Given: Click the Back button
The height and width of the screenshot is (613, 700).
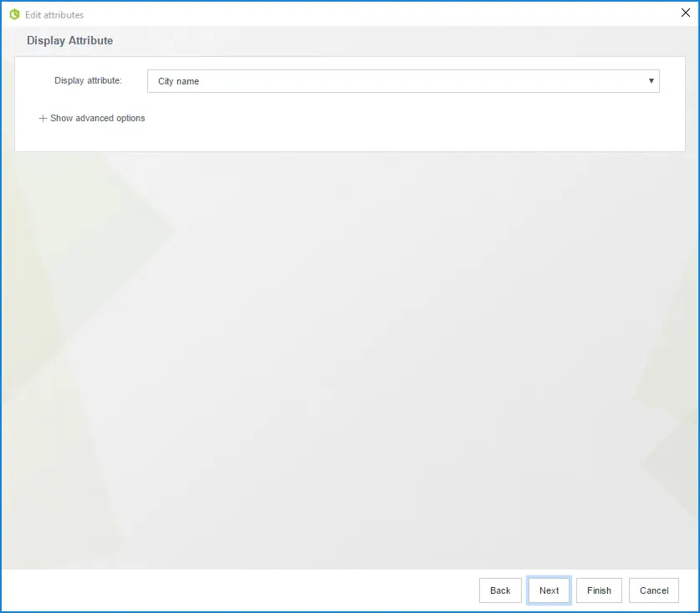Looking at the screenshot, I should pos(500,590).
